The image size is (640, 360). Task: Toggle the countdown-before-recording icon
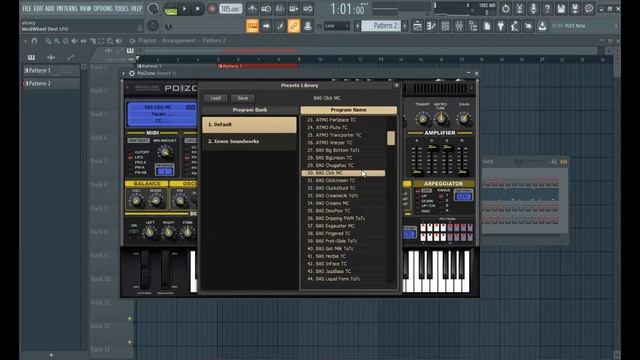point(280,9)
